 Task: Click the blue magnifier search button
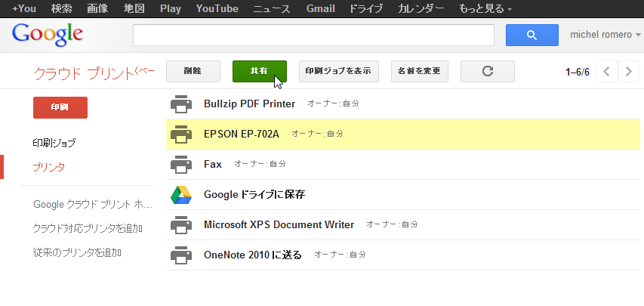(532, 35)
